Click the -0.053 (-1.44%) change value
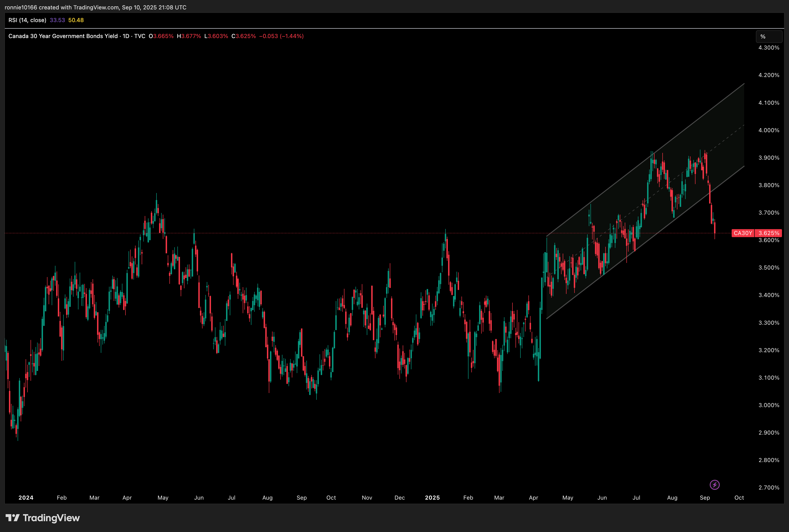789x532 pixels. click(281, 36)
